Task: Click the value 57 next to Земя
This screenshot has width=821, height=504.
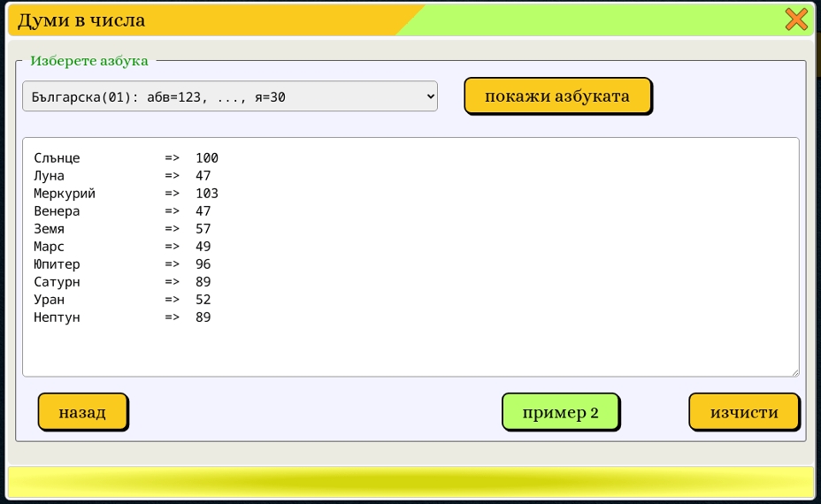Action: (203, 229)
